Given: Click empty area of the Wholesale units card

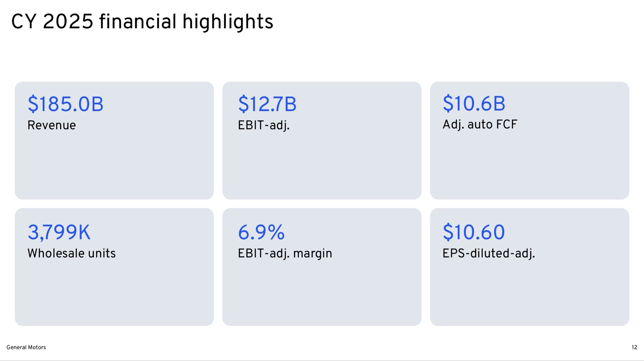Looking at the screenshot, I should 114,293.
